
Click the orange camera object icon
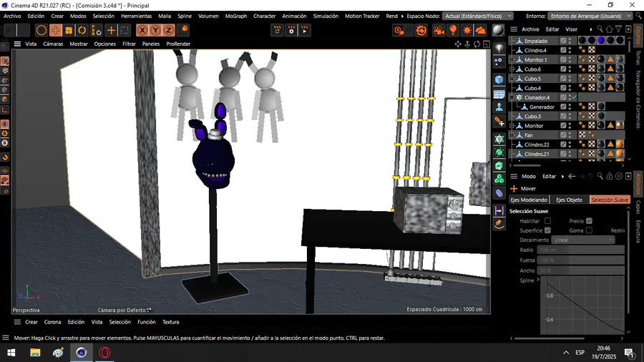439,30
